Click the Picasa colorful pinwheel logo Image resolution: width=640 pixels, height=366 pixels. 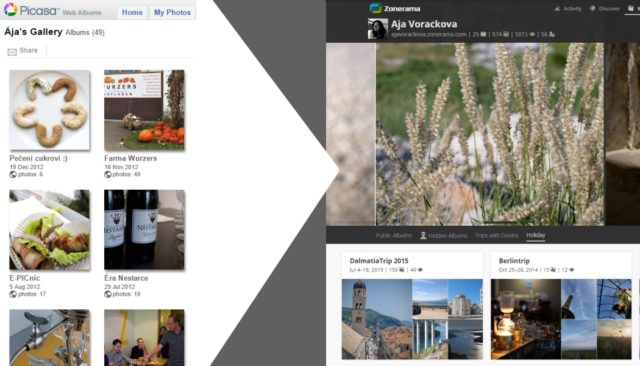[10, 9]
